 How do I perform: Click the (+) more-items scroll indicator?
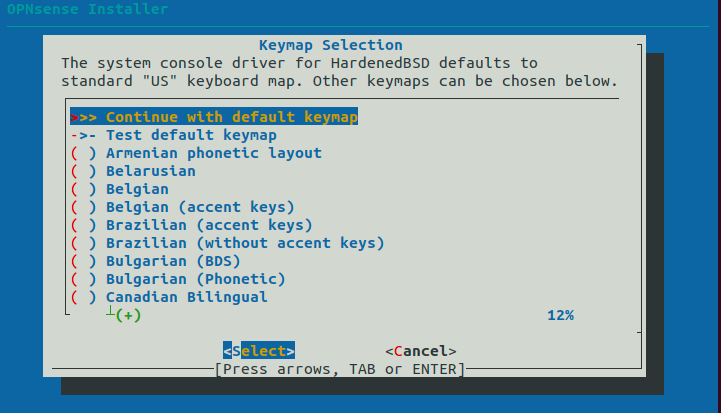tap(128, 315)
